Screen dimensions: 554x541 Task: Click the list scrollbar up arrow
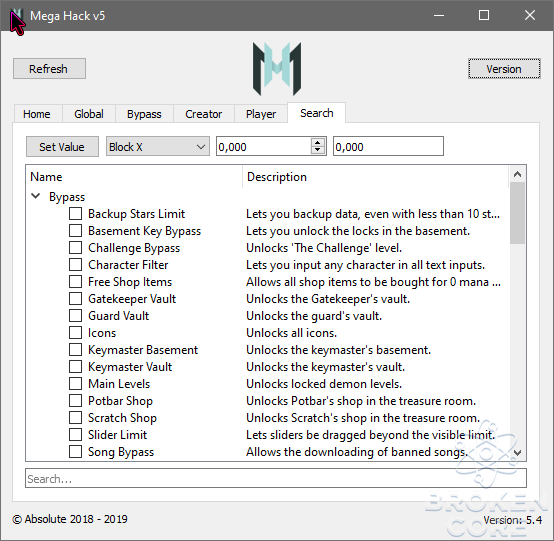[x=518, y=174]
